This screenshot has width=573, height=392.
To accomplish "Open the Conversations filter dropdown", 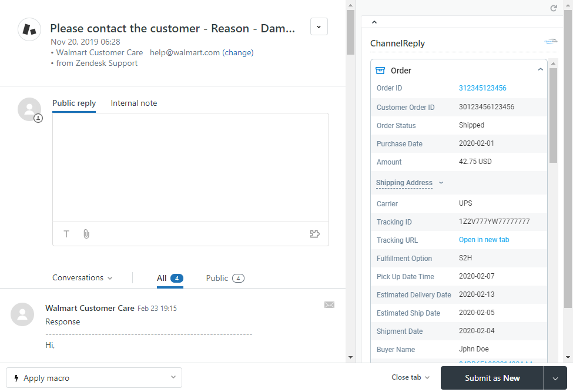I will (x=82, y=277).
